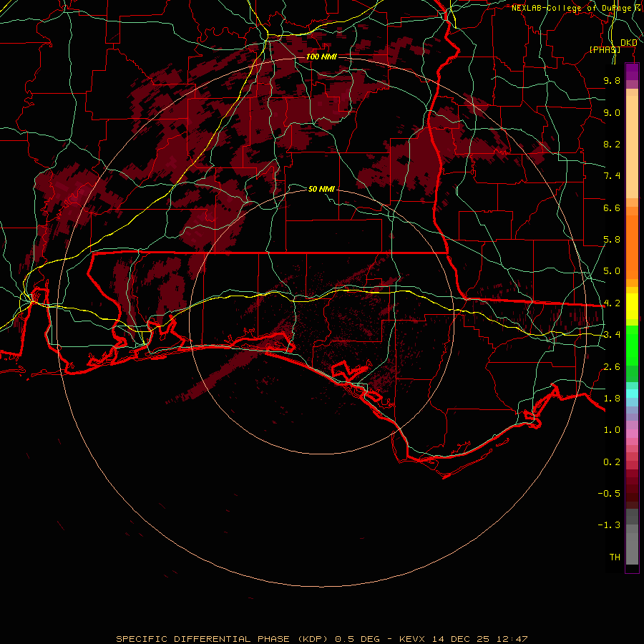The image size is (644, 644).
Task: Pick the cyan swatch beside the 1.8 value
Action: point(632,394)
